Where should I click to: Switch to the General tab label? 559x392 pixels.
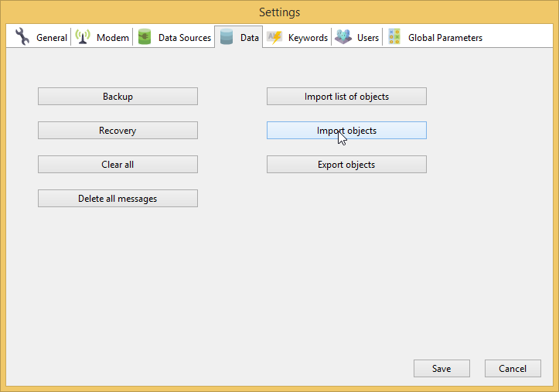click(x=52, y=38)
